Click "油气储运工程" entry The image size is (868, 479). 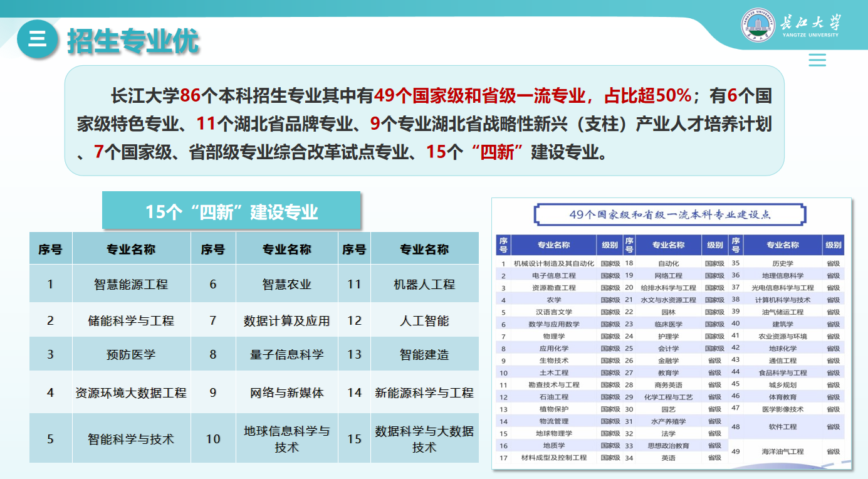[783, 312]
